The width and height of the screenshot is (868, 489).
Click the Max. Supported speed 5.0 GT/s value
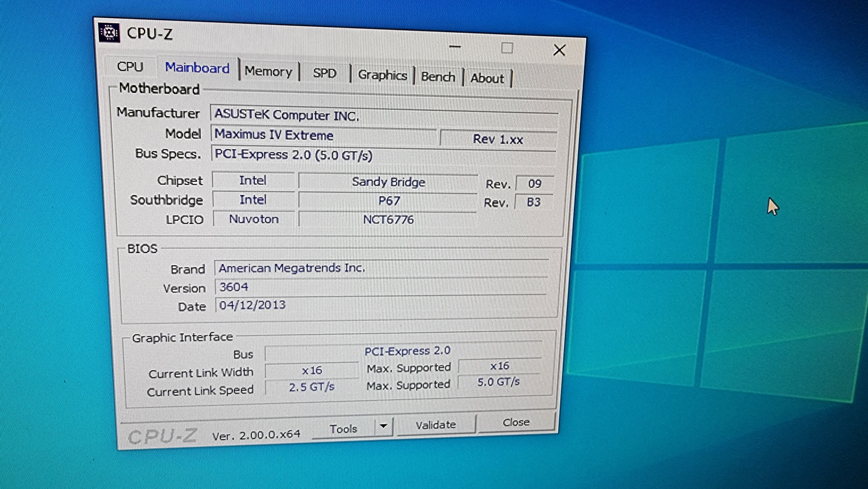tap(499, 382)
